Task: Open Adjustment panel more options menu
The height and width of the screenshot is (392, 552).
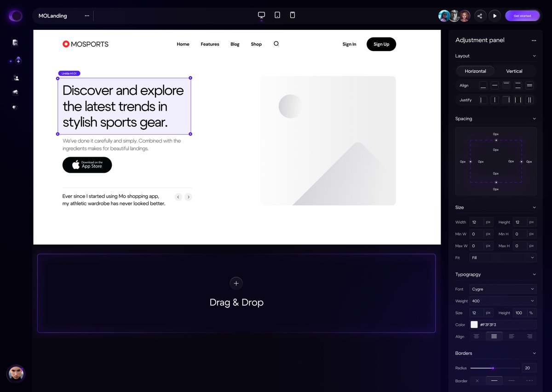Action: coord(534,40)
